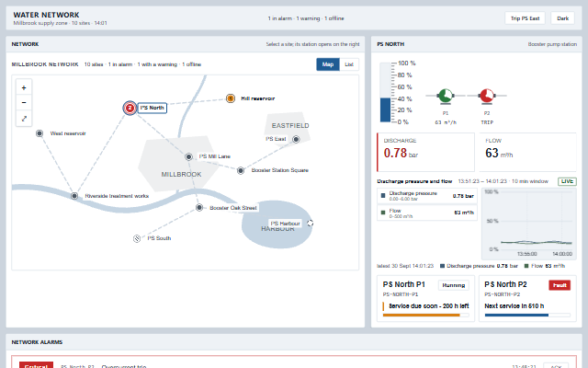Click PS South label
This screenshot has height=368, width=588.
tap(159, 238)
